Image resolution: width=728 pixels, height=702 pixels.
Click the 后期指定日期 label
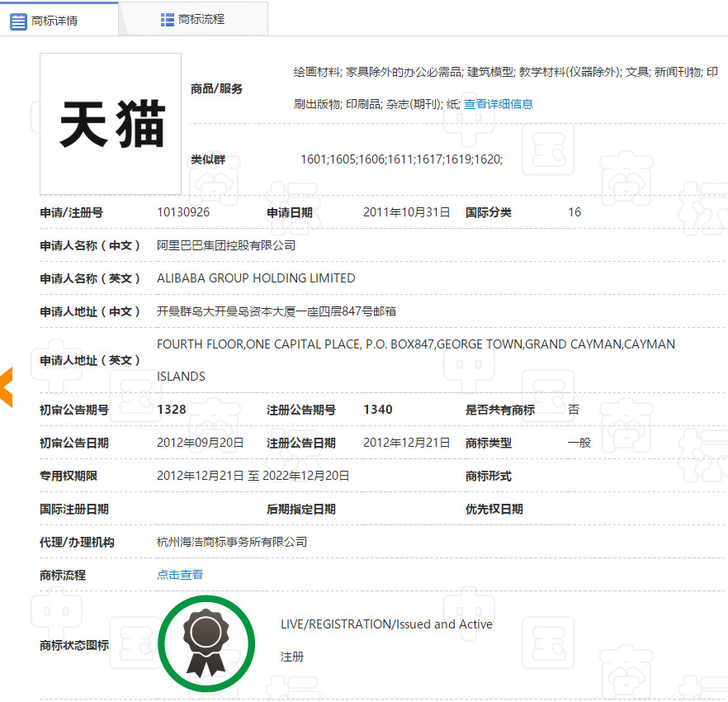300,510
